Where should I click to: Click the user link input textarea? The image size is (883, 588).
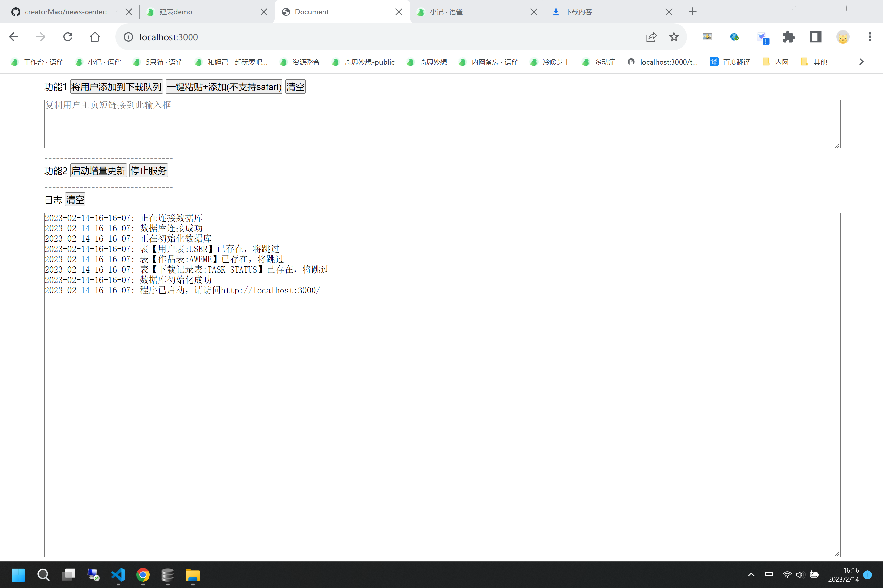(x=442, y=125)
